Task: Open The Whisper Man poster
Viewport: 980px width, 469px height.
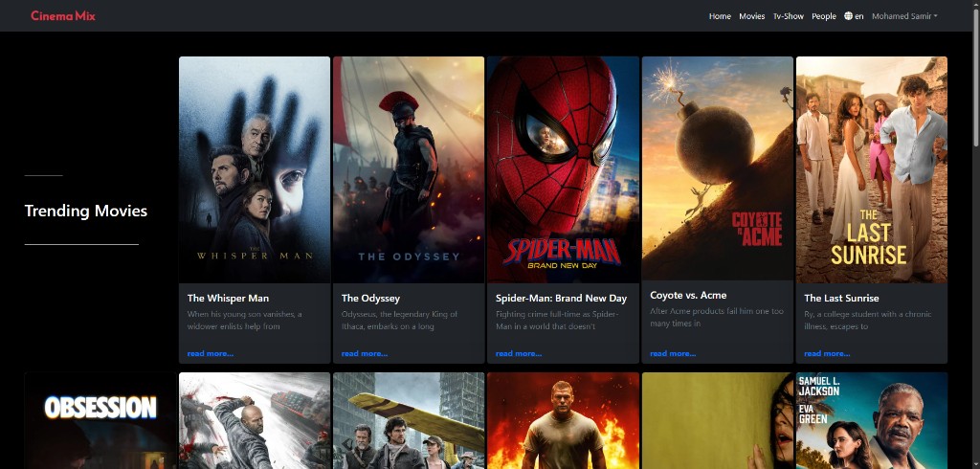Action: click(255, 170)
